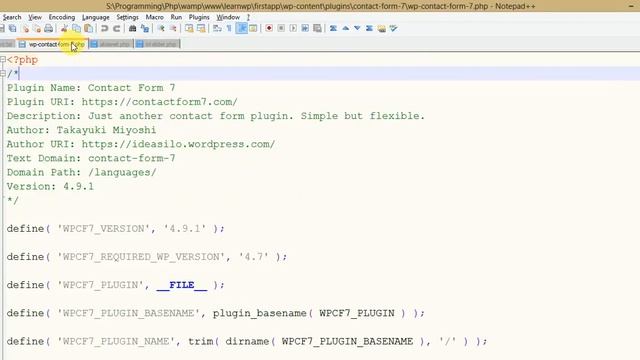Click the Domain Path: /languages/ line
Image resolution: width=640 pixels, height=360 pixels.
coord(81,172)
